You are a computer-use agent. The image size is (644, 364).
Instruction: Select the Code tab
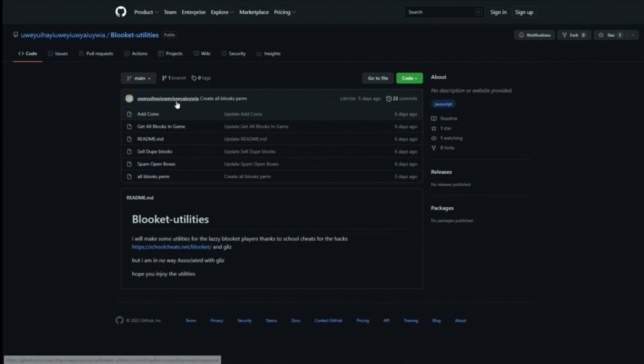coord(28,54)
